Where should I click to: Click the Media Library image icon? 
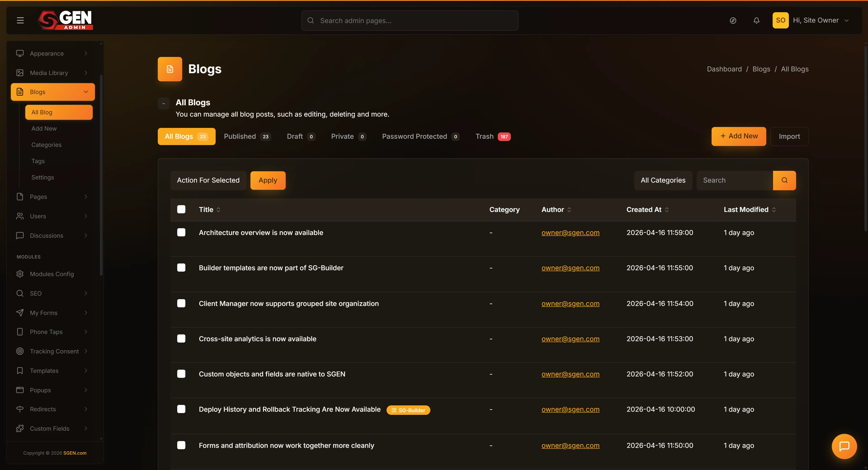[20, 73]
